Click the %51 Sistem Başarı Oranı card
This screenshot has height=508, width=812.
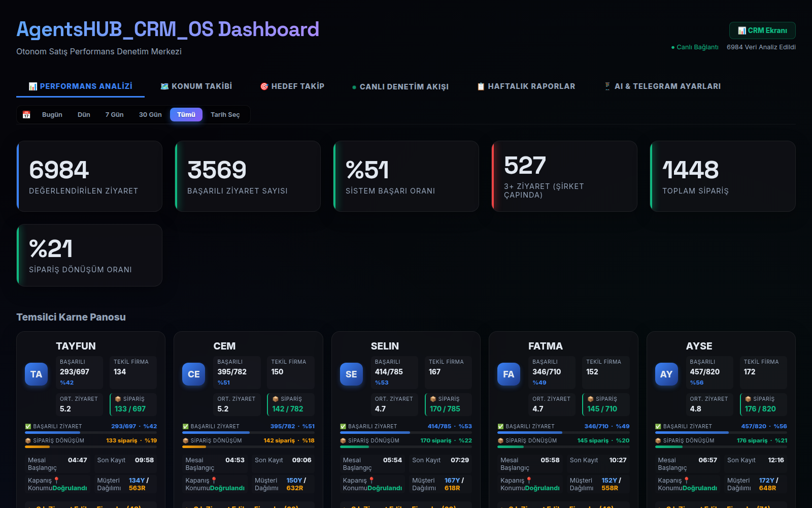coord(406,176)
